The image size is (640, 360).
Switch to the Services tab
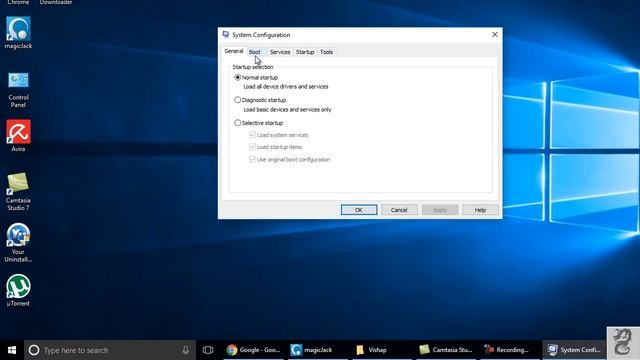coord(280,52)
